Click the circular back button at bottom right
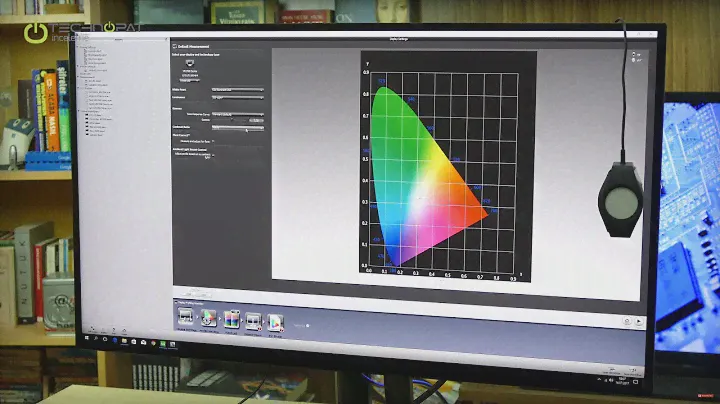Viewport: 720px width, 404px height. [x=627, y=322]
